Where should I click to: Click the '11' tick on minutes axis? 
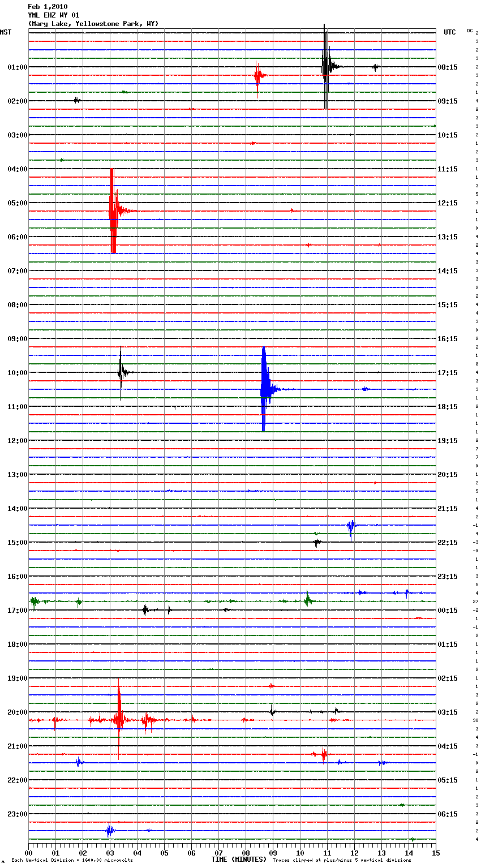point(327,852)
